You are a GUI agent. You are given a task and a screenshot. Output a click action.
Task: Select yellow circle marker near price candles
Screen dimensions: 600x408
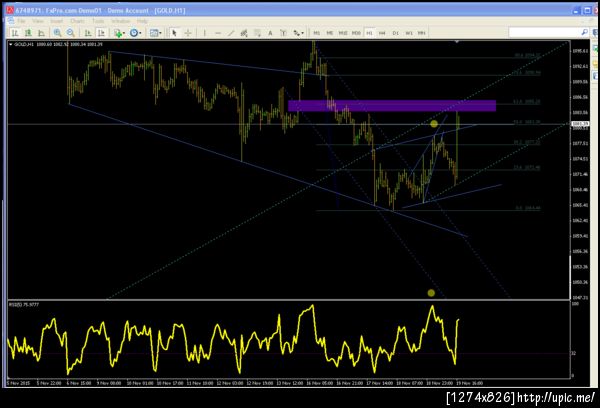[x=434, y=124]
